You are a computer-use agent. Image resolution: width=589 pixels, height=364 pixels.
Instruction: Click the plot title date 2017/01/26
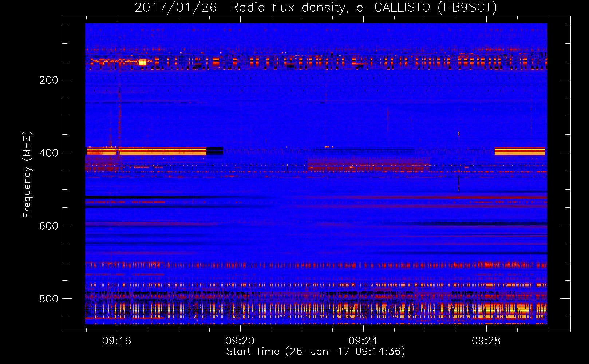pos(175,8)
